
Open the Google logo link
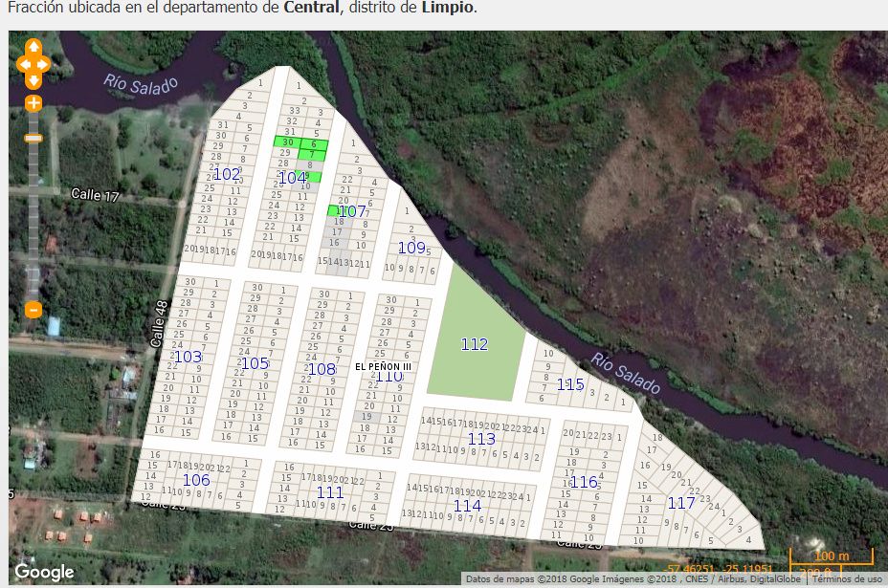pos(44,572)
